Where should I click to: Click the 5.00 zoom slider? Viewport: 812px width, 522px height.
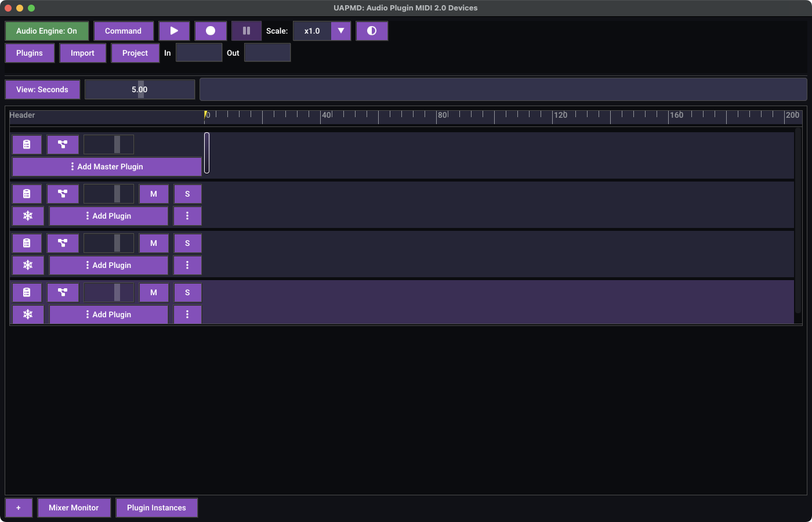coord(140,89)
